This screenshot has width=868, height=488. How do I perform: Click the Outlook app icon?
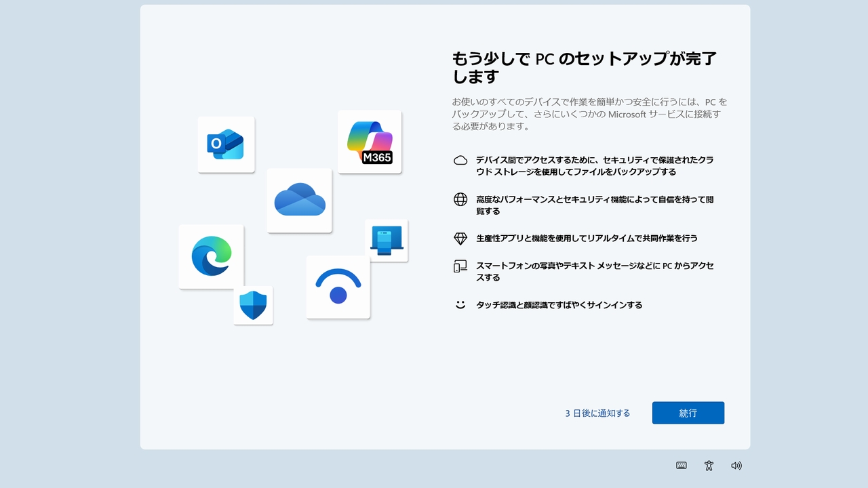[x=226, y=144]
